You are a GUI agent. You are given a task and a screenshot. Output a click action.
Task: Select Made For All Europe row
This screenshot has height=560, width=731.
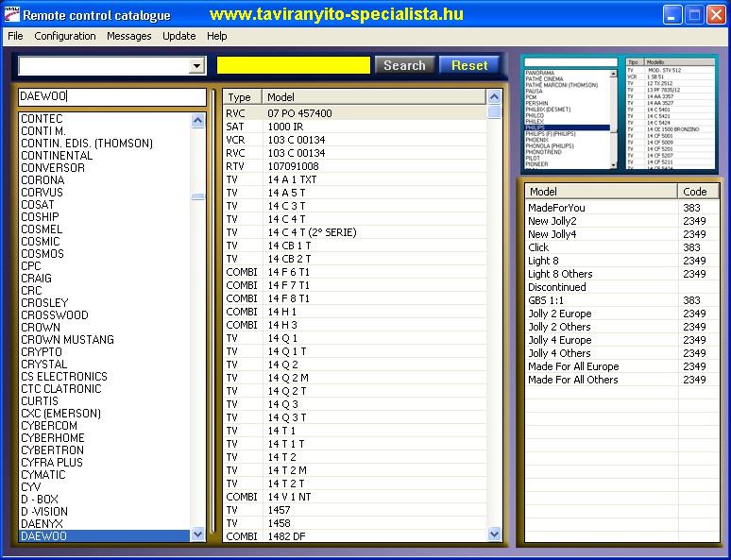[x=621, y=366]
